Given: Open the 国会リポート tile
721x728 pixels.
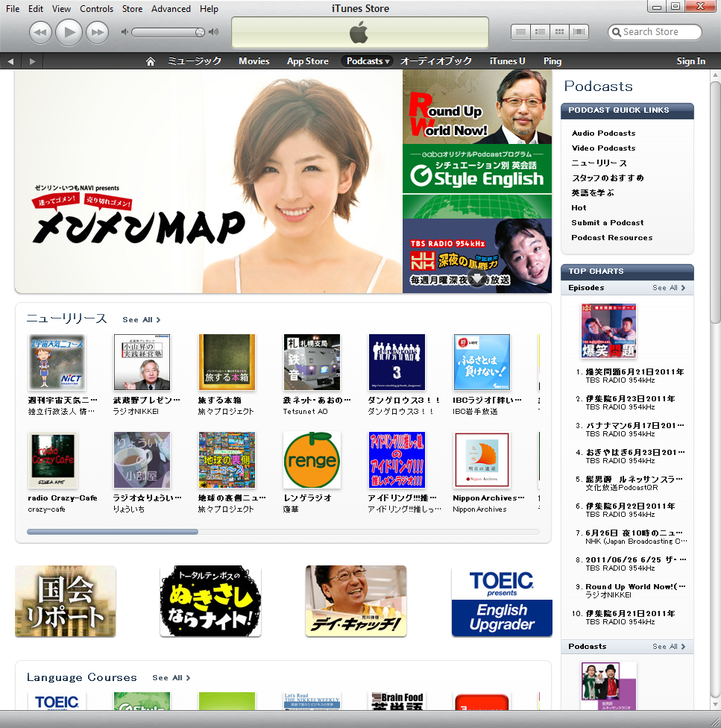Looking at the screenshot, I should point(66,600).
